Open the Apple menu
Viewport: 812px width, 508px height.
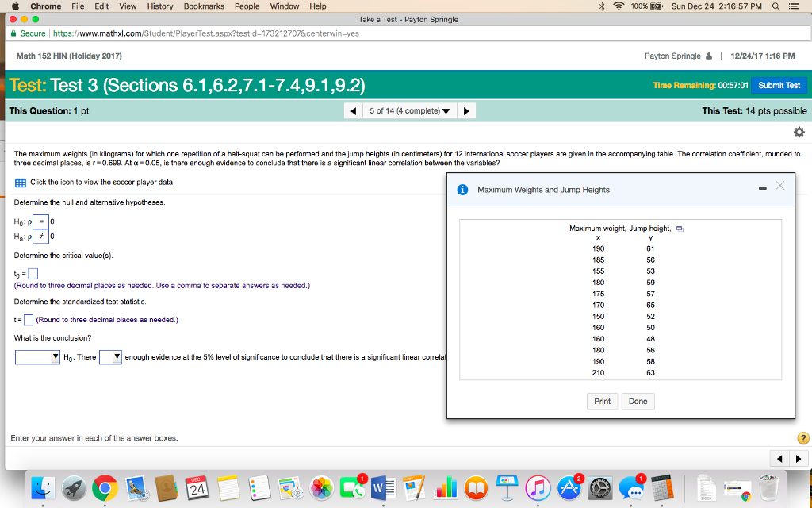tap(14, 6)
